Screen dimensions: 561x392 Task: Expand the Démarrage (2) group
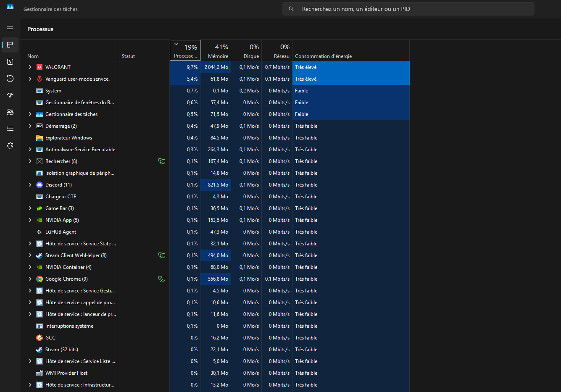click(x=30, y=126)
